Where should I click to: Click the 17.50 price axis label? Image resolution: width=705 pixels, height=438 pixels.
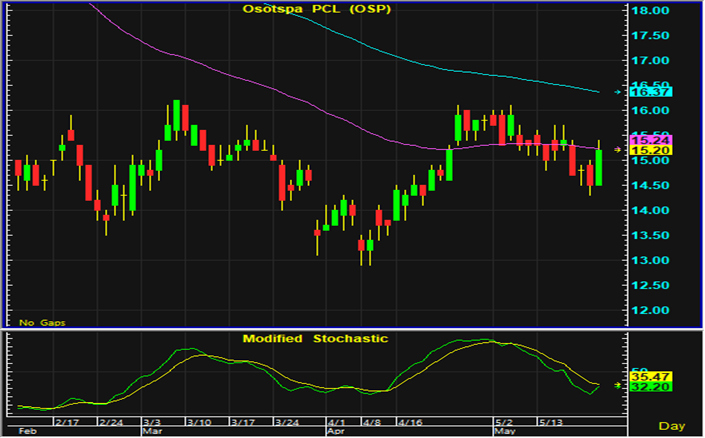pos(650,36)
